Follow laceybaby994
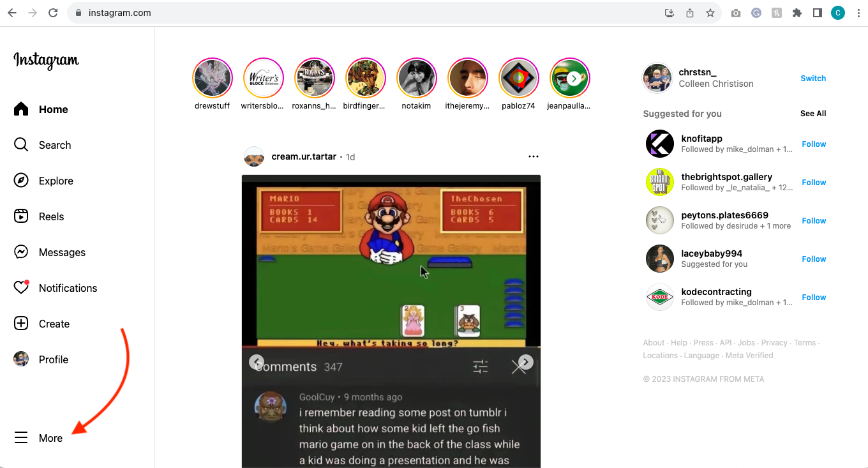868x468 pixels. [x=814, y=259]
